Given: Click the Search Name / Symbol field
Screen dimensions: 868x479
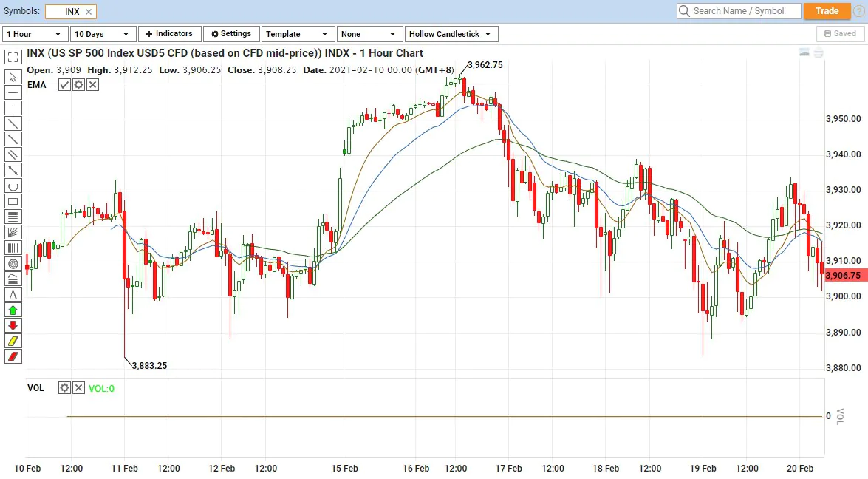Looking at the screenshot, I should point(739,11).
